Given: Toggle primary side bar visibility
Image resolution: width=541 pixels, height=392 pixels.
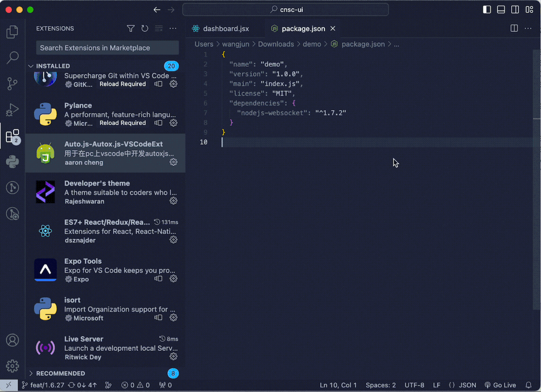Looking at the screenshot, I should click(487, 9).
